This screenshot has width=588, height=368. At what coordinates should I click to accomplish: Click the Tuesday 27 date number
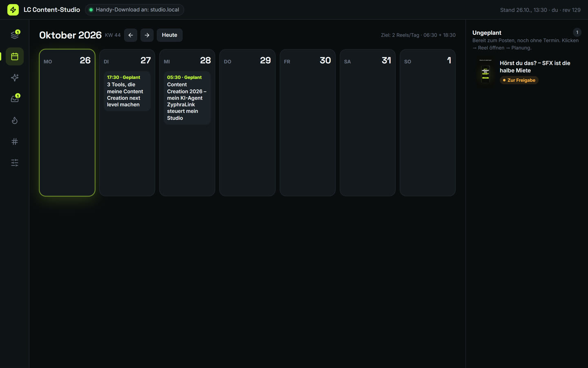(x=145, y=61)
